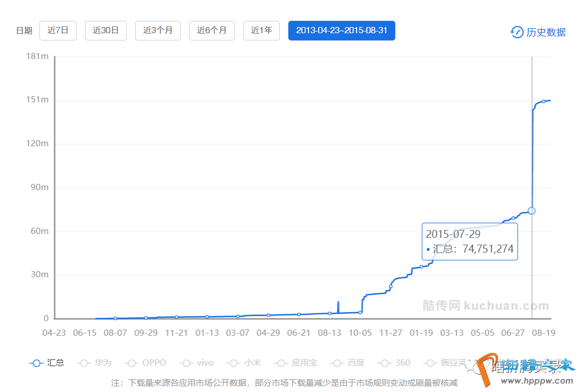Enable the 华为 legend series
The image size is (580, 392).
click(x=84, y=363)
